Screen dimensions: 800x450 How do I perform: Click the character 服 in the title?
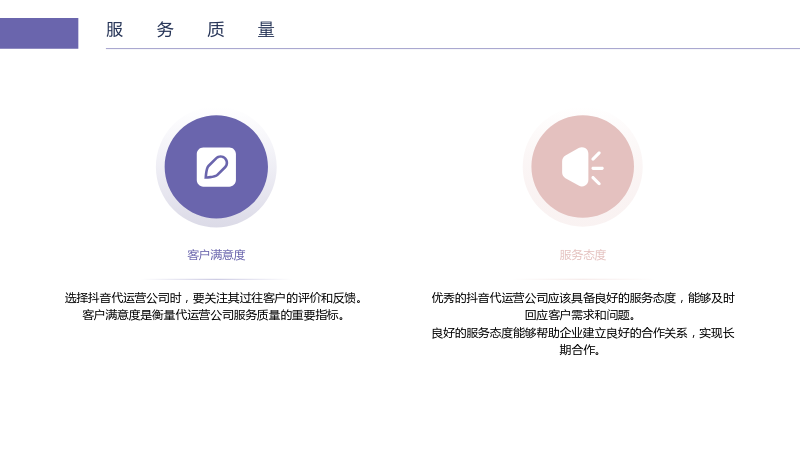pyautogui.click(x=114, y=30)
